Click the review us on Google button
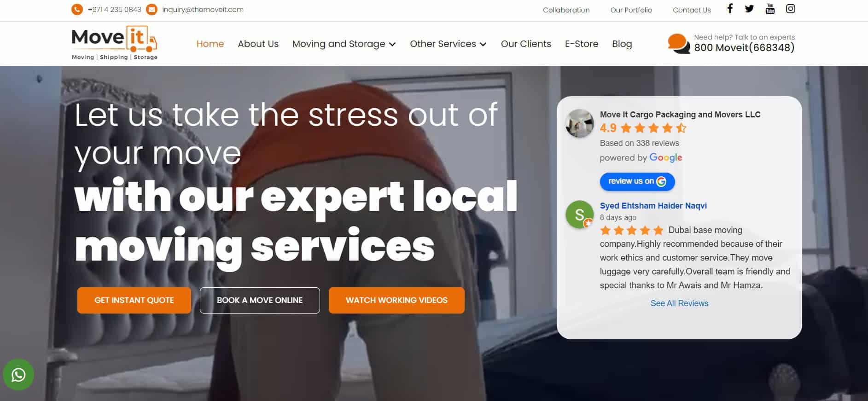The image size is (868, 401). pyautogui.click(x=637, y=181)
